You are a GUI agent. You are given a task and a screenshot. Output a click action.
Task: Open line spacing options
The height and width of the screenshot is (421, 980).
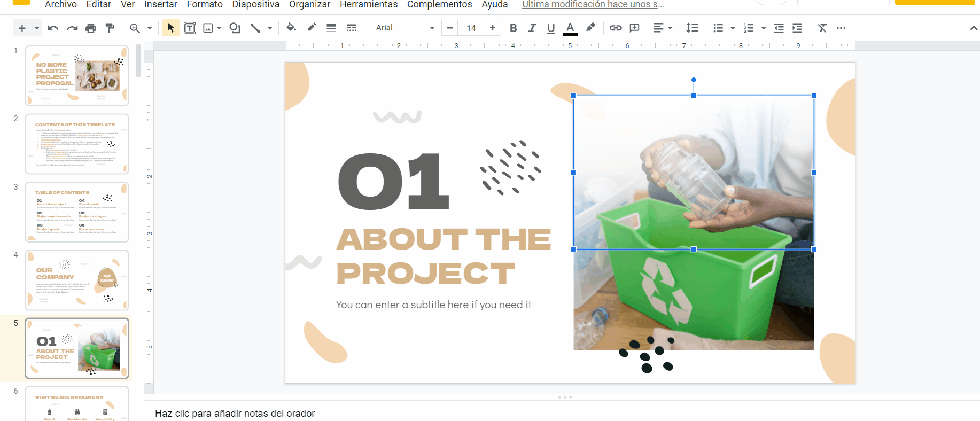pos(692,28)
